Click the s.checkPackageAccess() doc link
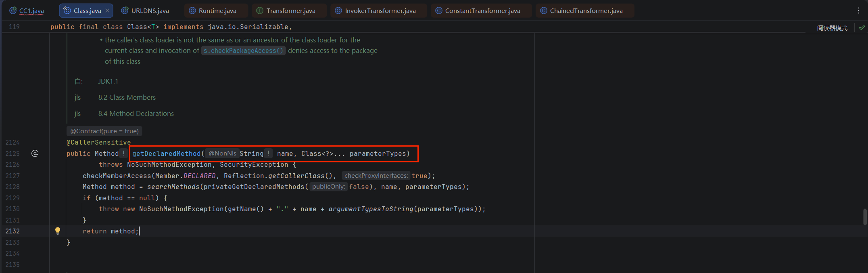 [x=244, y=50]
